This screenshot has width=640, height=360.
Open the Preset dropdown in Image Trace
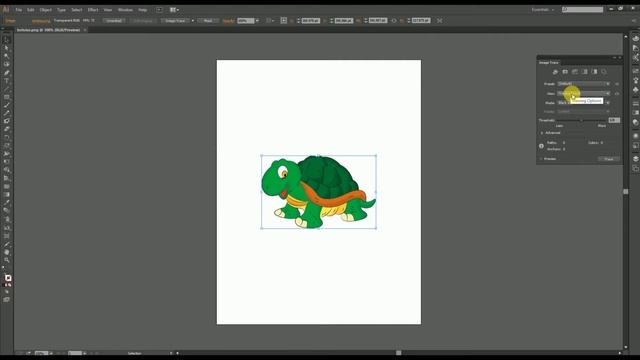(x=584, y=84)
